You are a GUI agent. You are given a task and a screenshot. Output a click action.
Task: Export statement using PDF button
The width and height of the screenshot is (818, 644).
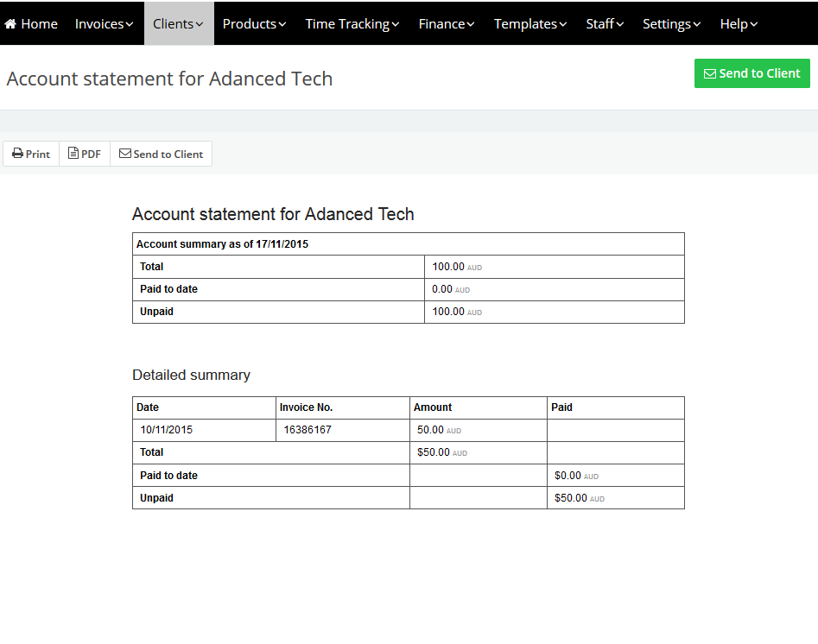pyautogui.click(x=85, y=154)
